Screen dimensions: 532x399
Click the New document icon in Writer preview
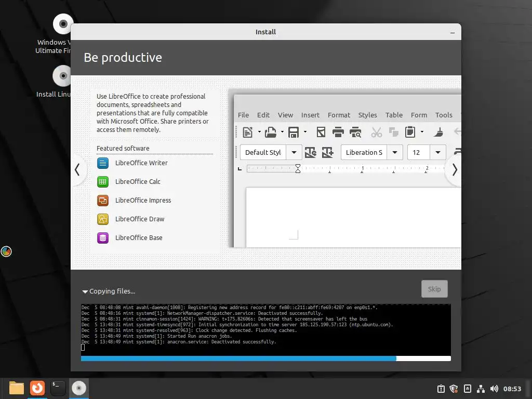click(248, 132)
